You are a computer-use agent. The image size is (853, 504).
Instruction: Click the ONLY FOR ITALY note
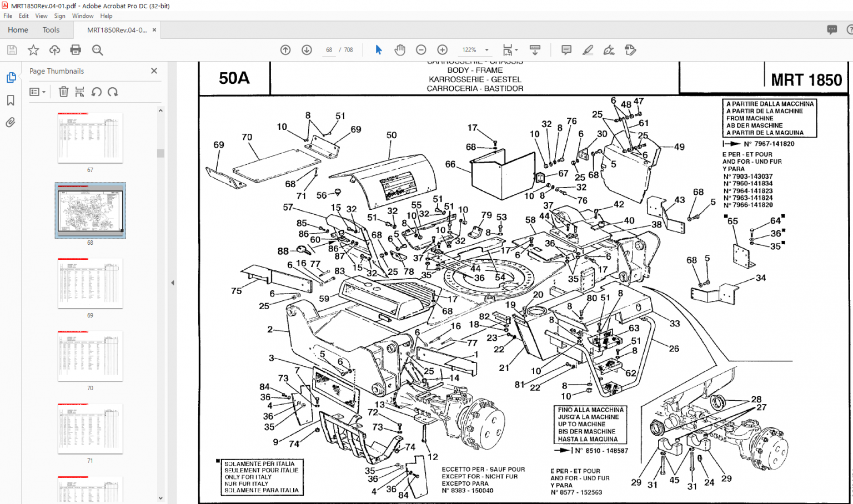click(248, 477)
